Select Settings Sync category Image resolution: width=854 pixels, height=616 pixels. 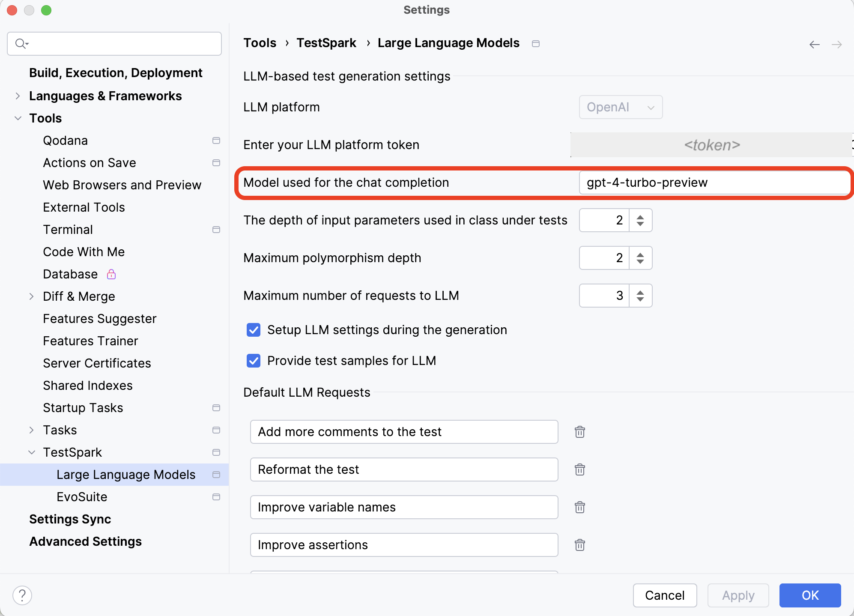[70, 519]
